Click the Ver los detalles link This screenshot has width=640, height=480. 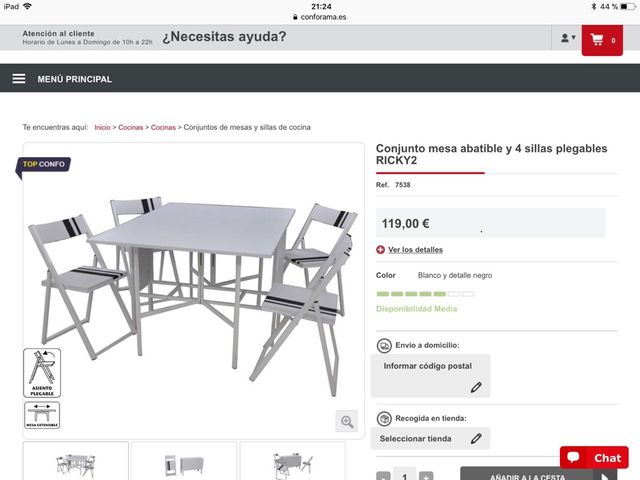(x=415, y=249)
